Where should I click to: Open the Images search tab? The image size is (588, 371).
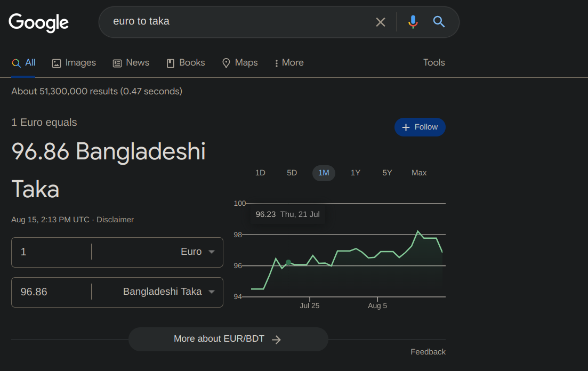[x=74, y=63]
